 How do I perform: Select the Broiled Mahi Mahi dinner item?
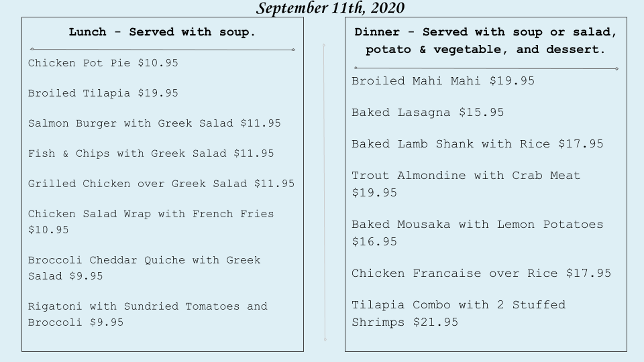coord(443,81)
